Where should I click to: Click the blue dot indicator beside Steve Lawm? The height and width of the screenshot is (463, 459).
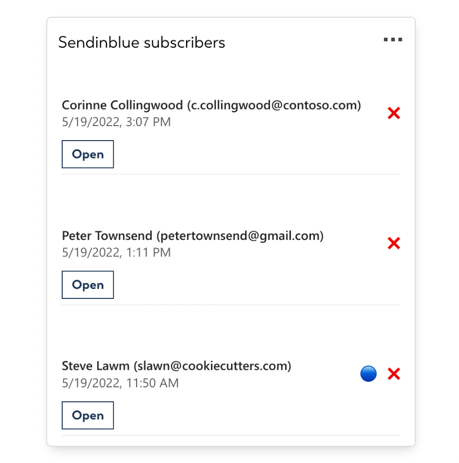pos(368,374)
